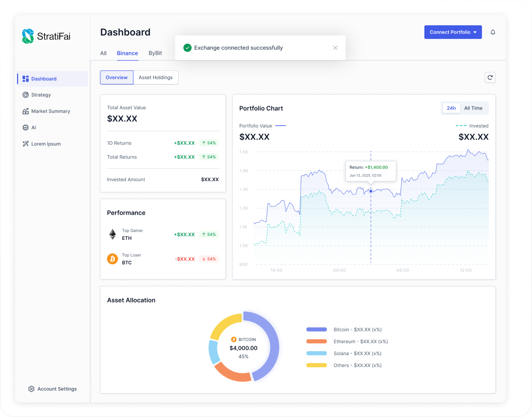
Task: Click the Bitcoin icon beside Top Loser
Action: point(112,258)
